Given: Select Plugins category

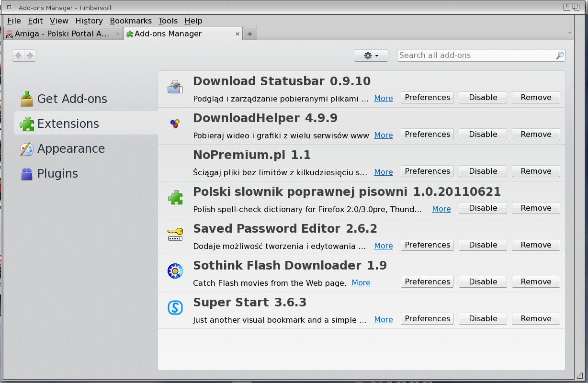Looking at the screenshot, I should (x=86, y=173).
